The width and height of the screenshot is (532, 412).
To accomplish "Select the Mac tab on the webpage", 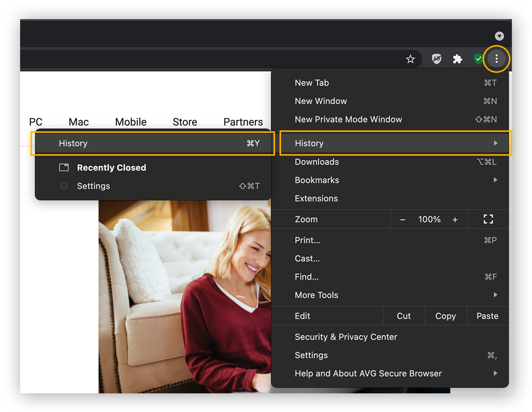I will tap(78, 121).
